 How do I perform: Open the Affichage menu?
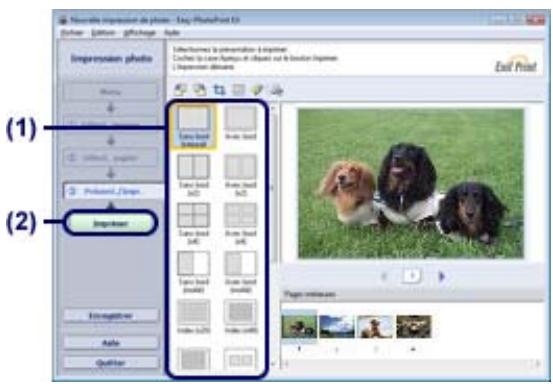pyautogui.click(x=140, y=33)
